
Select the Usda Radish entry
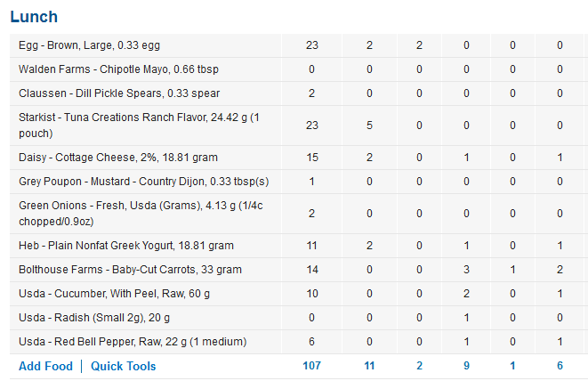click(x=94, y=318)
